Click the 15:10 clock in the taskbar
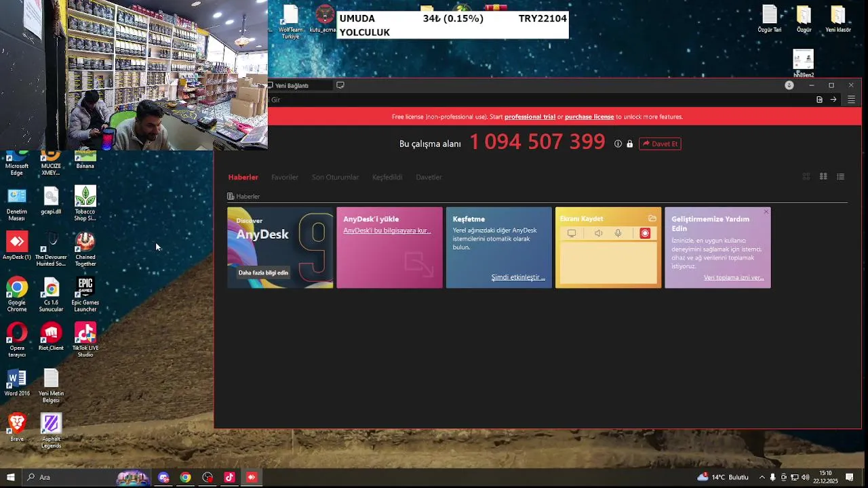 [825, 477]
